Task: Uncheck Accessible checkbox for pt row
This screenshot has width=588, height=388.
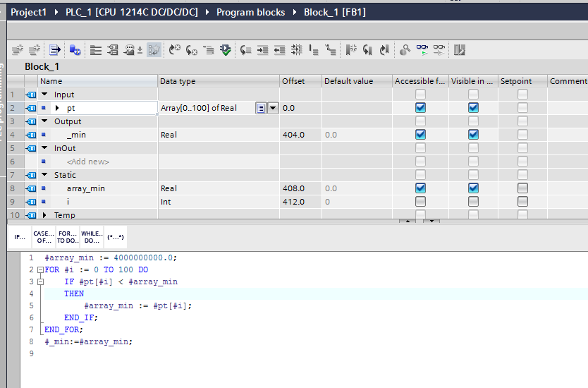Action: [420, 108]
